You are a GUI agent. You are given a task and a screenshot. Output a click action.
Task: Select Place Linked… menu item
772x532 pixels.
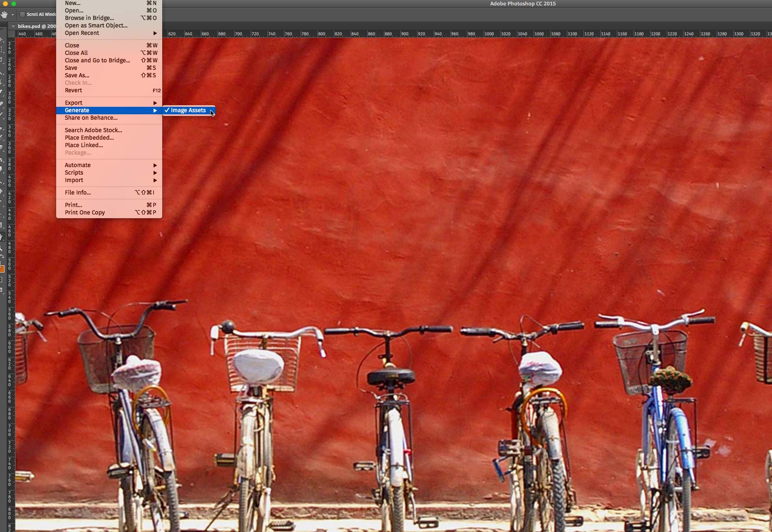tap(109, 145)
